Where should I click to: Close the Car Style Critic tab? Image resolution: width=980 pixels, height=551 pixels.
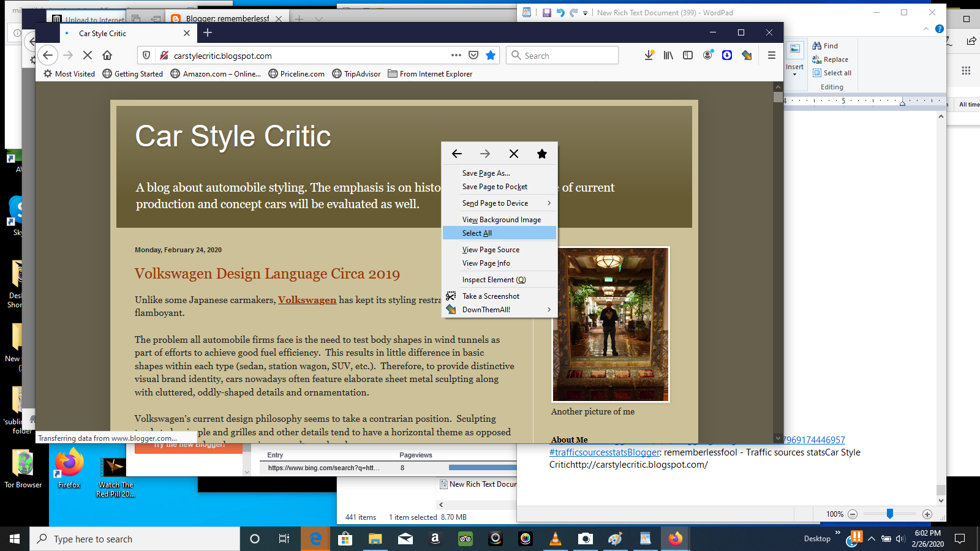pyautogui.click(x=187, y=33)
